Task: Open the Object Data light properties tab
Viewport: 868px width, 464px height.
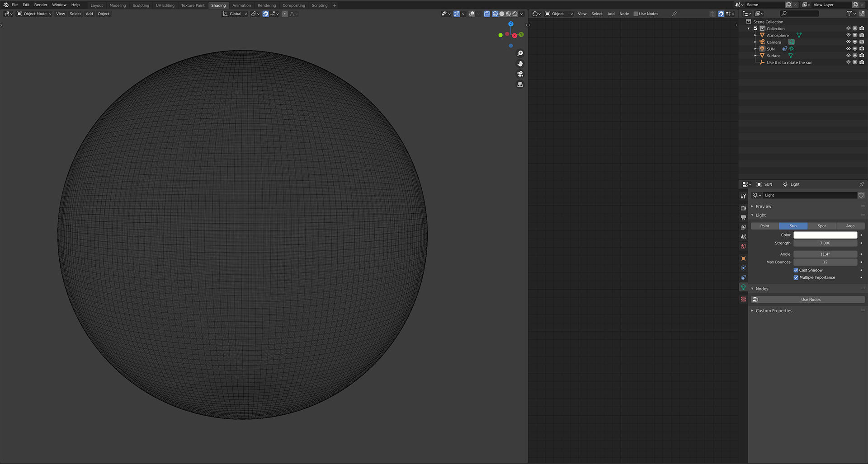Action: (743, 287)
